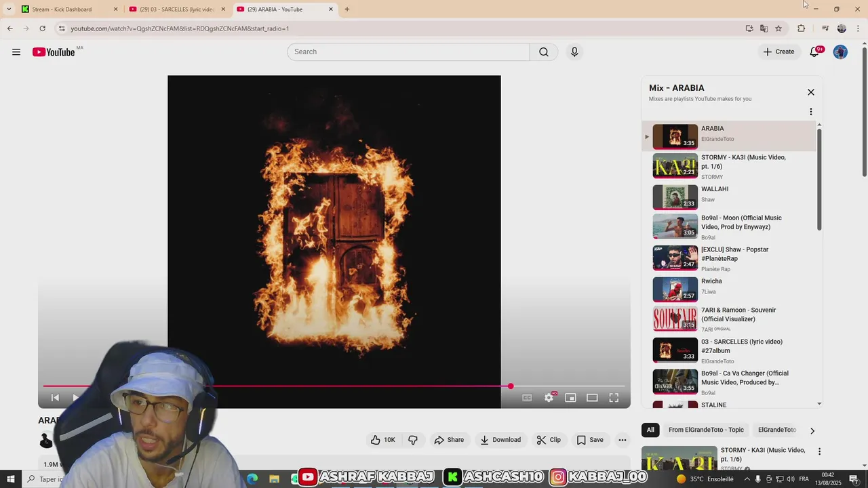This screenshot has height=488, width=868.
Task: Click the Create button
Action: pyautogui.click(x=778, y=52)
